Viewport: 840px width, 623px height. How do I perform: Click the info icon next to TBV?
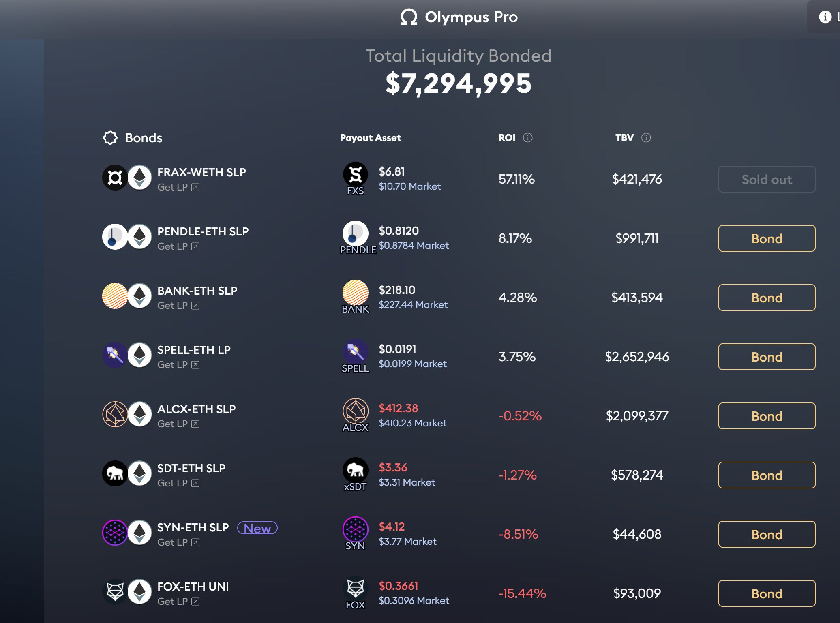(x=647, y=137)
